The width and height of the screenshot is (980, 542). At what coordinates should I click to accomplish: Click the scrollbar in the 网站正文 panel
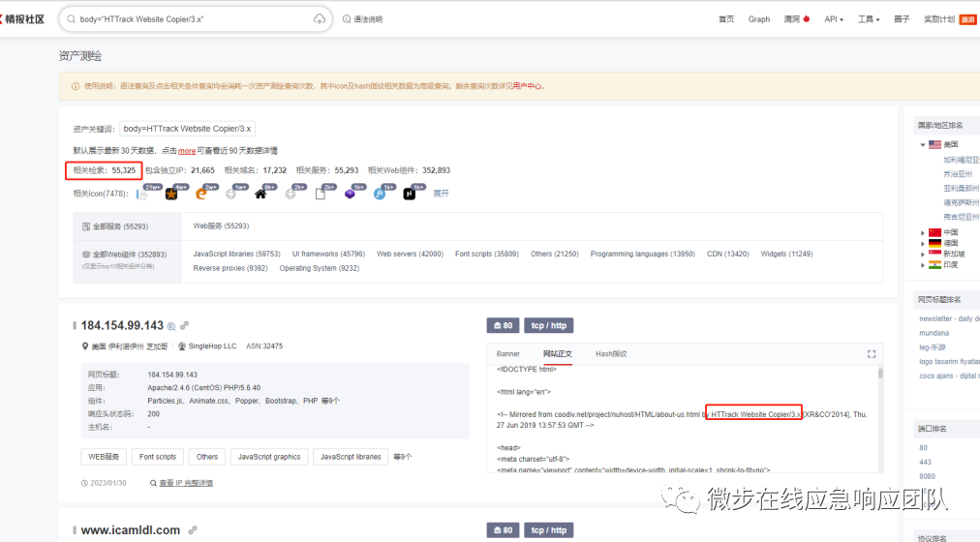880,374
